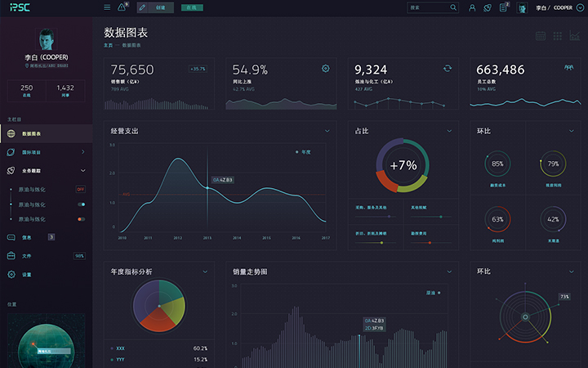588x368 pixels.
Task: Click the briefcase icon for 文件
Action: tap(11, 256)
